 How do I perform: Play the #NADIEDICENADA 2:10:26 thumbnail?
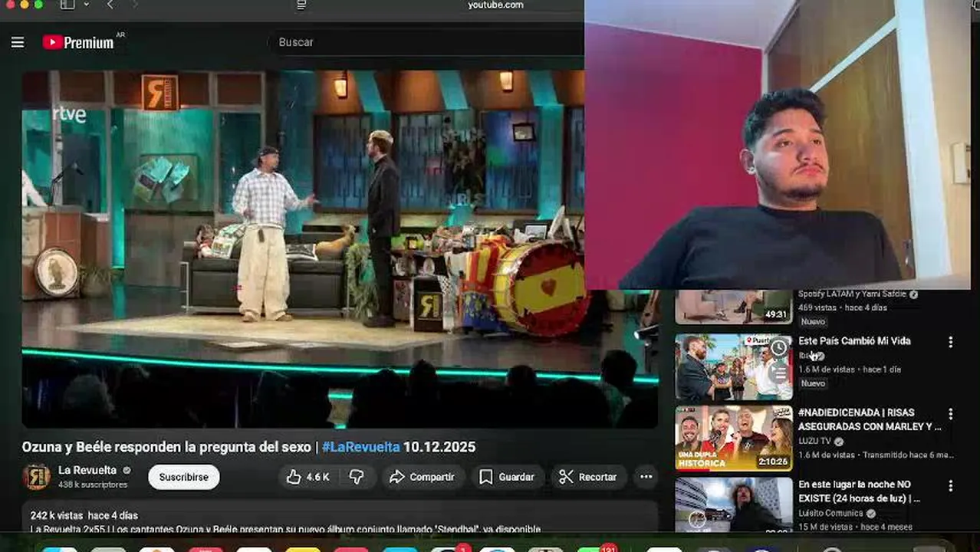coord(734,439)
